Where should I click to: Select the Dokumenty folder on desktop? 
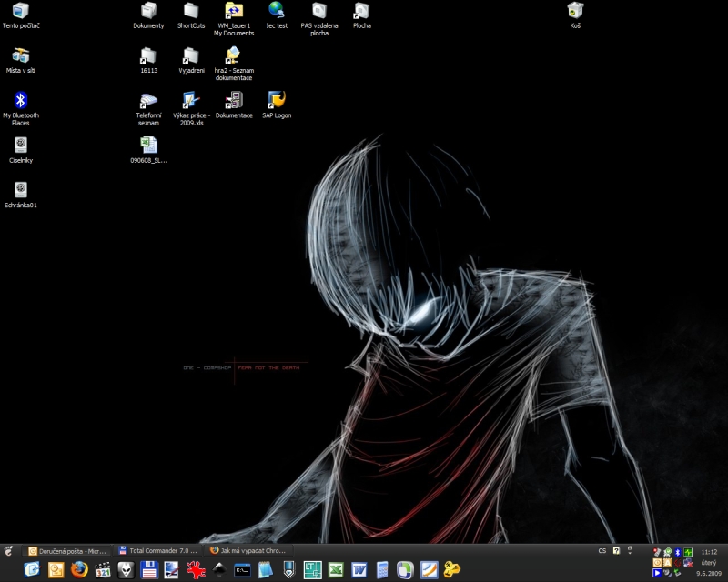coord(148,11)
